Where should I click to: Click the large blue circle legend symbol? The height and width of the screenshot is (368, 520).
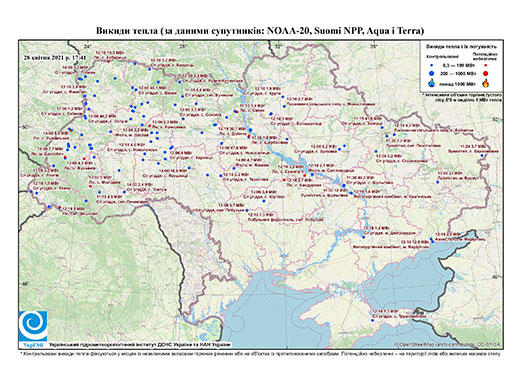pyautogui.click(x=432, y=73)
